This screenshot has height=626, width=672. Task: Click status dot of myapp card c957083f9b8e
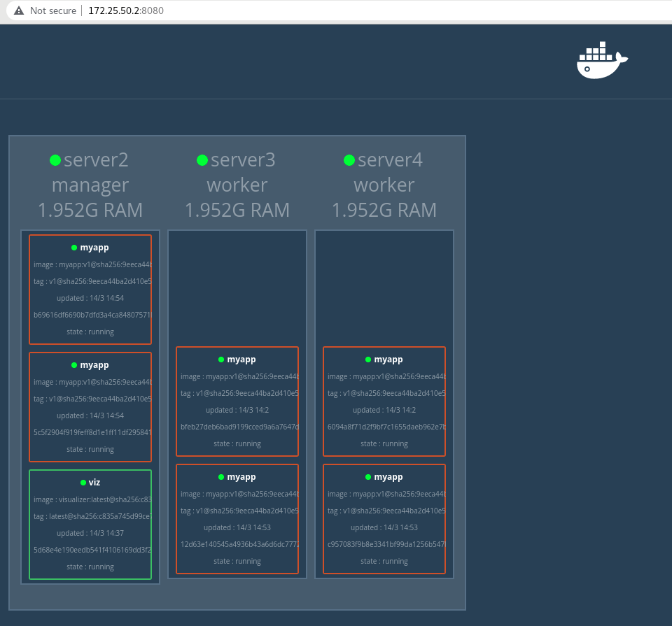368,477
